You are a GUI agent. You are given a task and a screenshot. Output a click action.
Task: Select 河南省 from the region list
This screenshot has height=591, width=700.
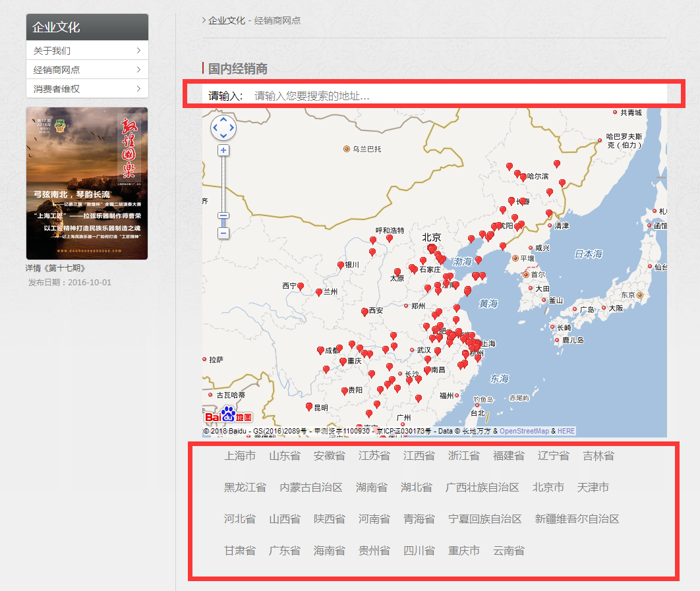tap(374, 519)
